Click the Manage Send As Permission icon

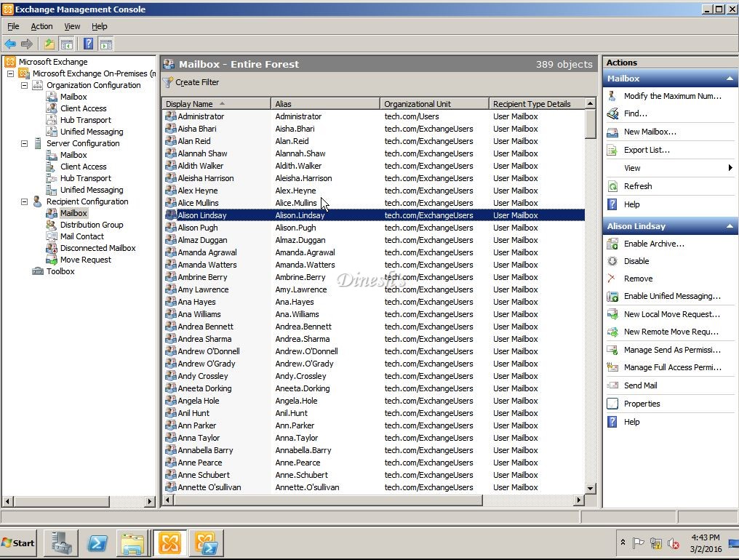tap(612, 351)
